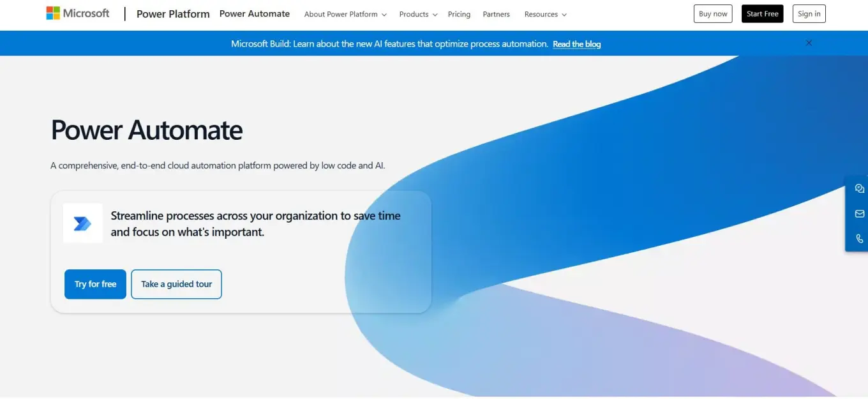Screen dimensions: 868x399
Task: Expand the Resources dropdown menu
Action: (545, 14)
